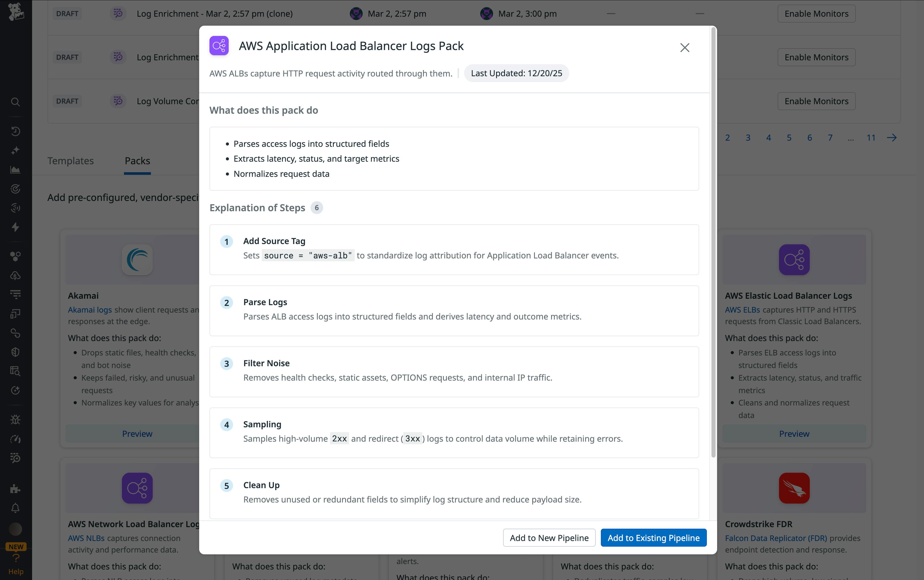The height and width of the screenshot is (580, 924).
Task: Select the area chart icon in the sidebar
Action: [x=15, y=169]
